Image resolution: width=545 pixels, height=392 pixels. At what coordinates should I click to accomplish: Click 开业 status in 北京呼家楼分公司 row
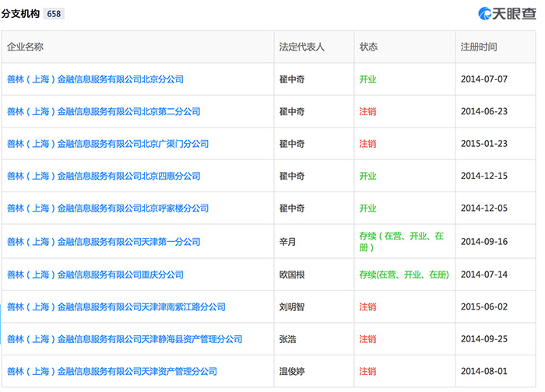(x=367, y=208)
